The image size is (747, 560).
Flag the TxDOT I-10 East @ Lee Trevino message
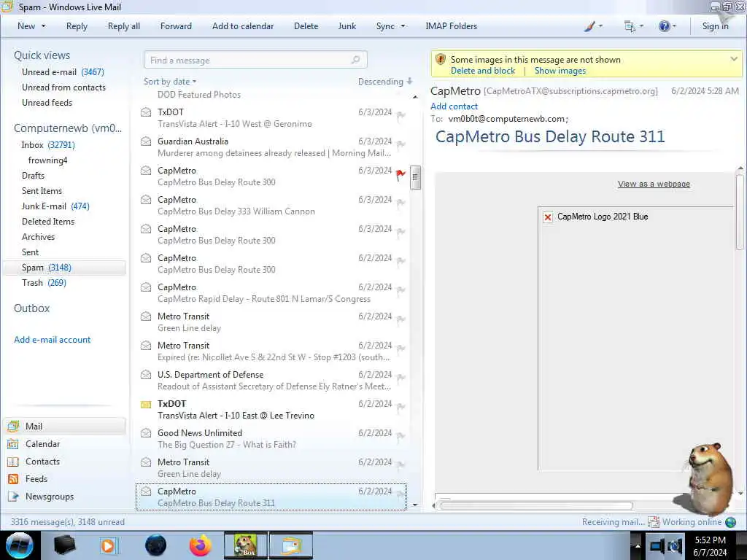tap(400, 408)
